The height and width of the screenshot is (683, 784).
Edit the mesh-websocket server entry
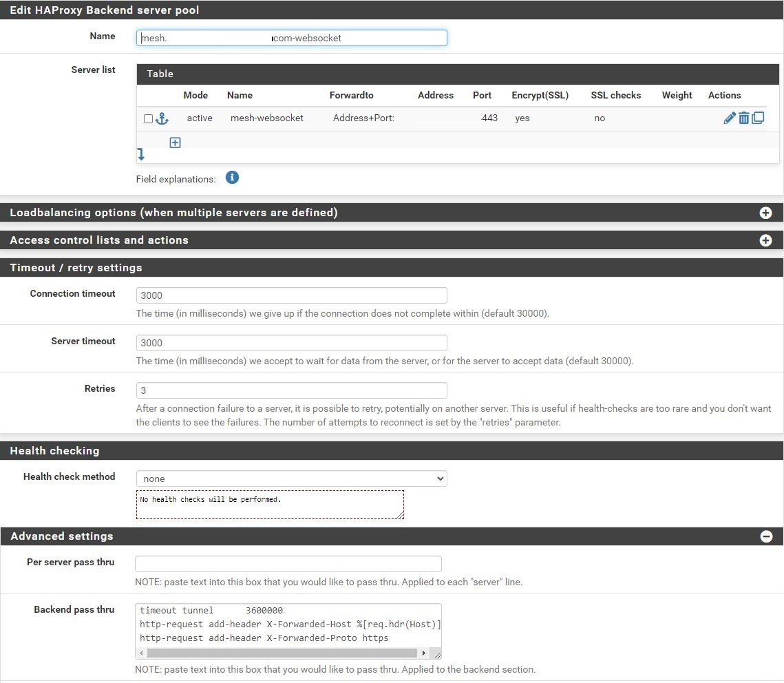coord(730,118)
